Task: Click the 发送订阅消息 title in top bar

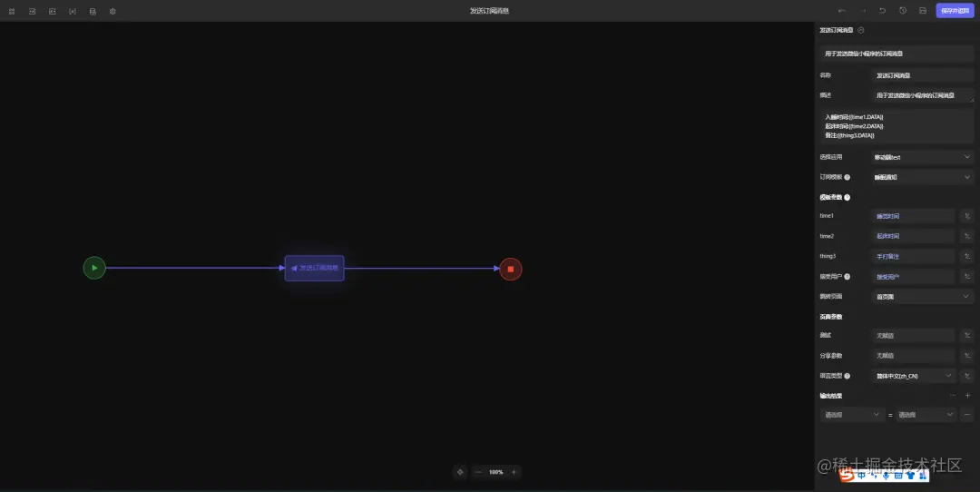Action: [489, 11]
